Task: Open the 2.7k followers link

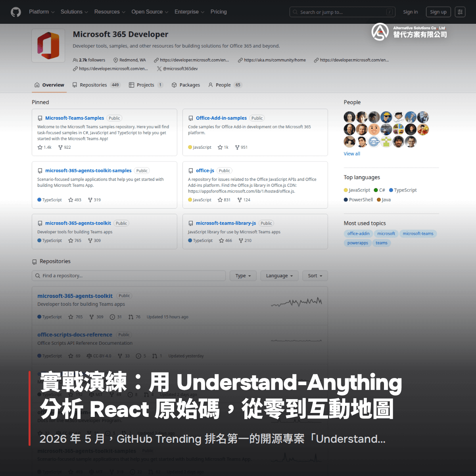Action: tap(89, 60)
